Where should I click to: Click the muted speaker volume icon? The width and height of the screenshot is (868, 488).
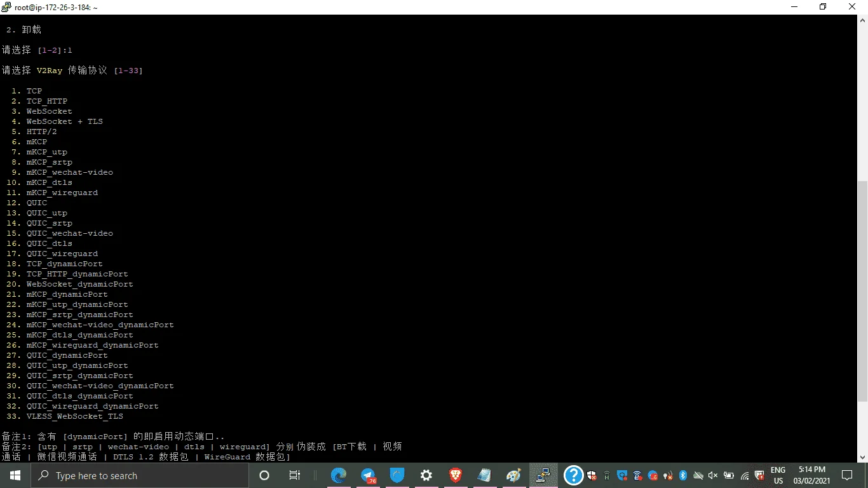click(x=713, y=475)
